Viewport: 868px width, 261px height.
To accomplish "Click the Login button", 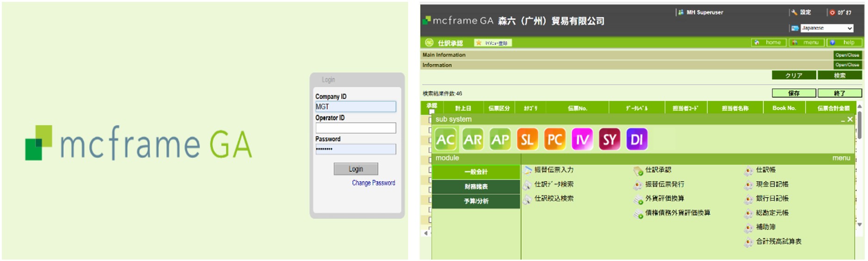I will click(x=356, y=169).
